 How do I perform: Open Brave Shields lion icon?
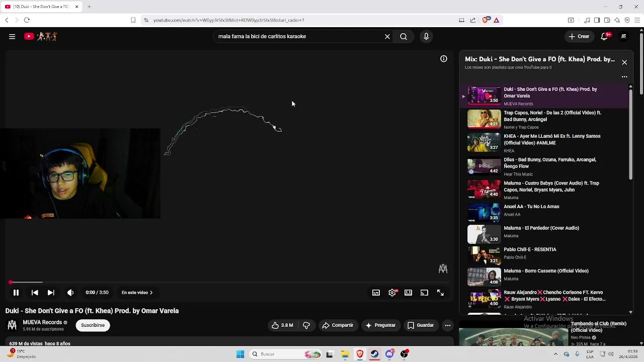(x=486, y=20)
